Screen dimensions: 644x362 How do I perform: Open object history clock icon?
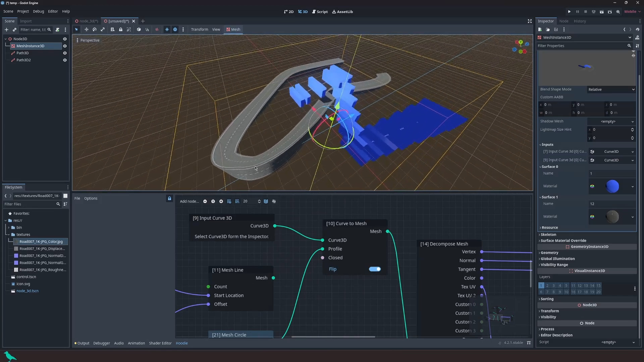tap(638, 29)
